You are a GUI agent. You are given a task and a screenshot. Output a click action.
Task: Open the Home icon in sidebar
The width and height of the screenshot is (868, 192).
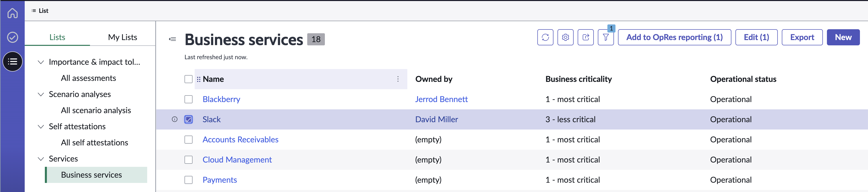pos(12,13)
